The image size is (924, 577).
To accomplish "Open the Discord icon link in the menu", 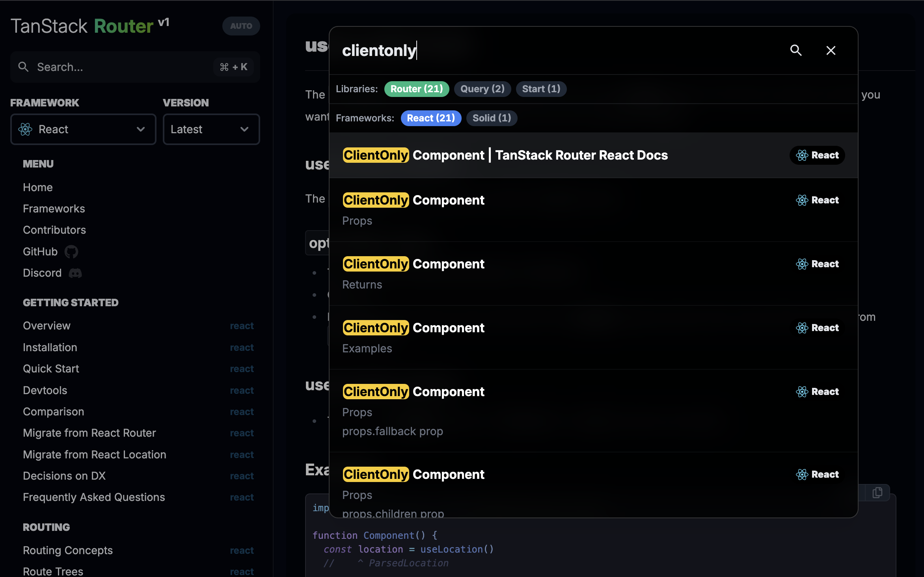I will pos(75,273).
